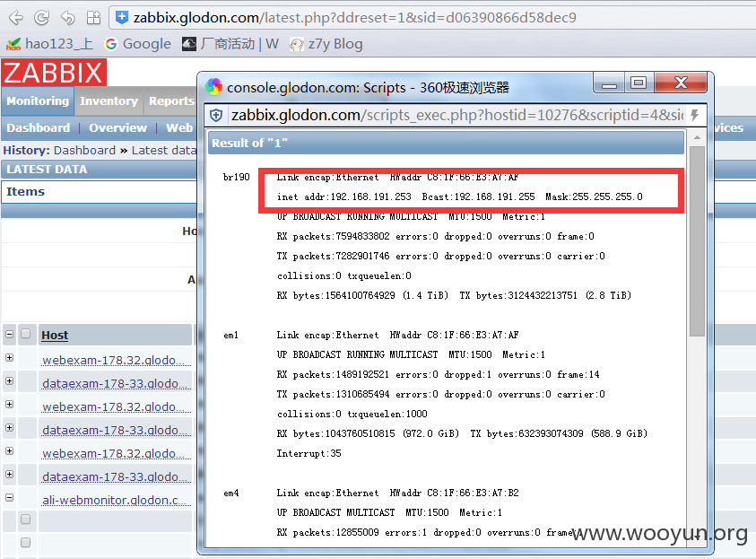Click shield icon in popup address bar
The width and height of the screenshot is (756, 559).
[x=216, y=115]
